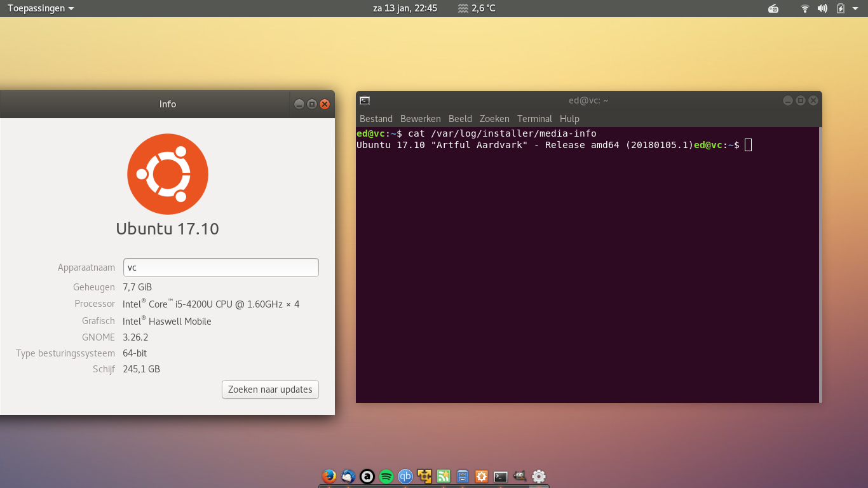Open Thunderbird mail from the dock
The width and height of the screenshot is (868, 488).
(348, 476)
